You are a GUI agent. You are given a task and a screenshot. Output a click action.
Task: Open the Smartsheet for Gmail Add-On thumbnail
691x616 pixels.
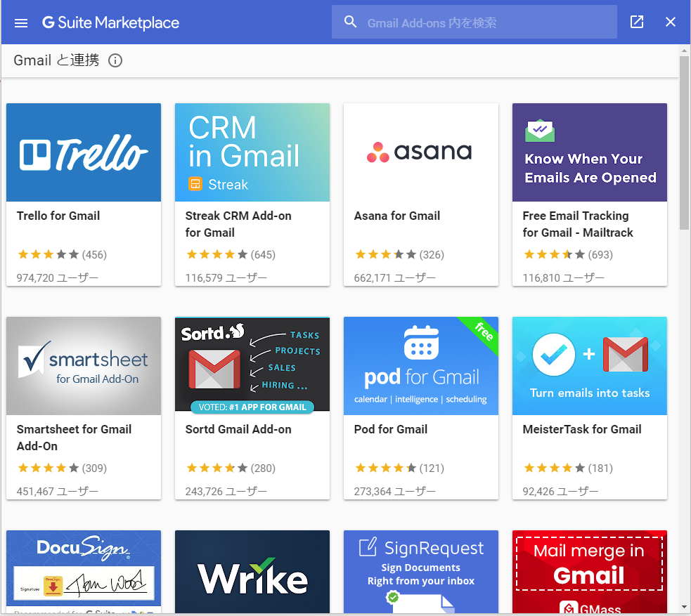pos(84,366)
